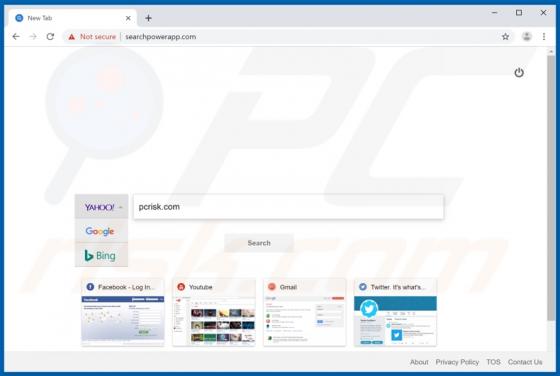Go back with the browser back arrow

pyautogui.click(x=16, y=36)
